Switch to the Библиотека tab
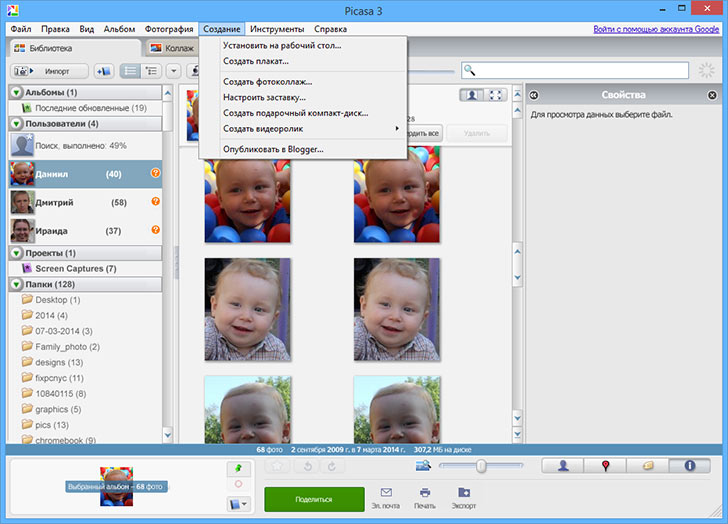The image size is (728, 524). pos(74,48)
